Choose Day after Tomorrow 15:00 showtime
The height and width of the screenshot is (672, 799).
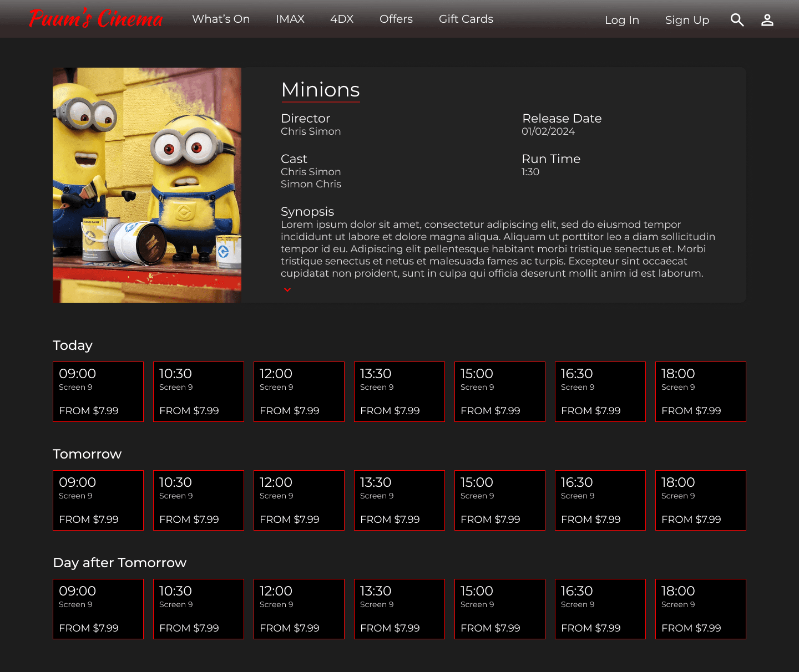coord(500,609)
